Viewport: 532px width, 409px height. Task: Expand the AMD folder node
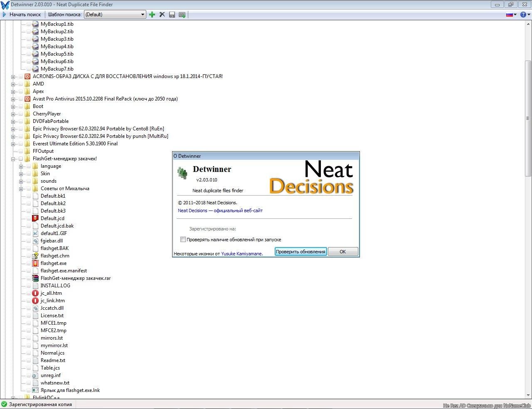click(x=13, y=84)
